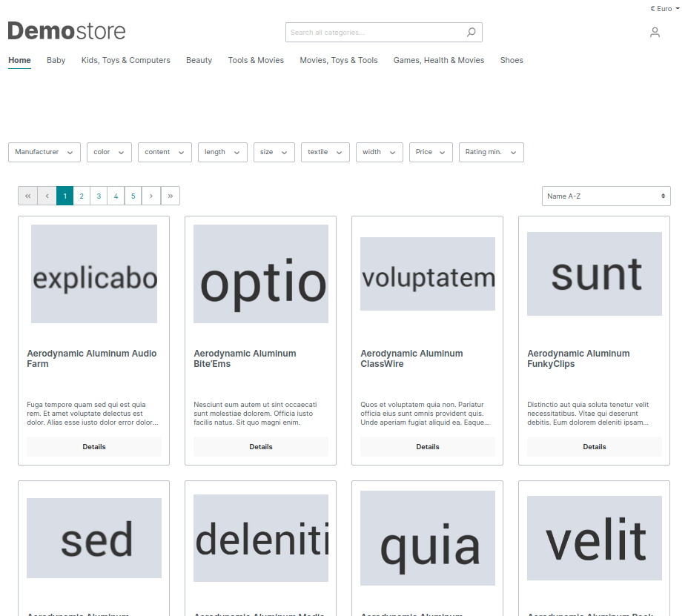Go to page 3 of results

pos(99,196)
